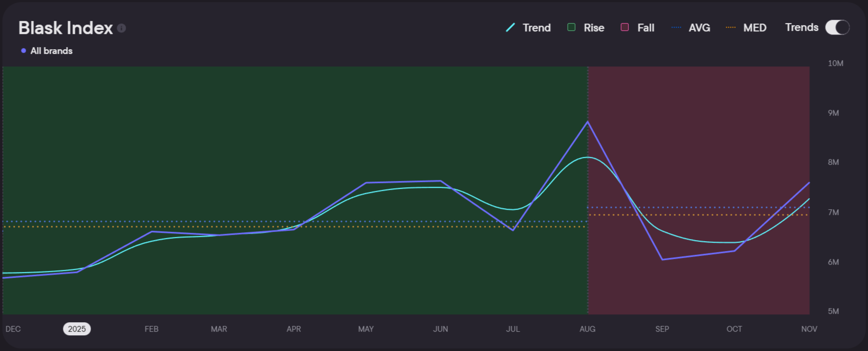Click the NOV month label
868x351 pixels.
[809, 329]
